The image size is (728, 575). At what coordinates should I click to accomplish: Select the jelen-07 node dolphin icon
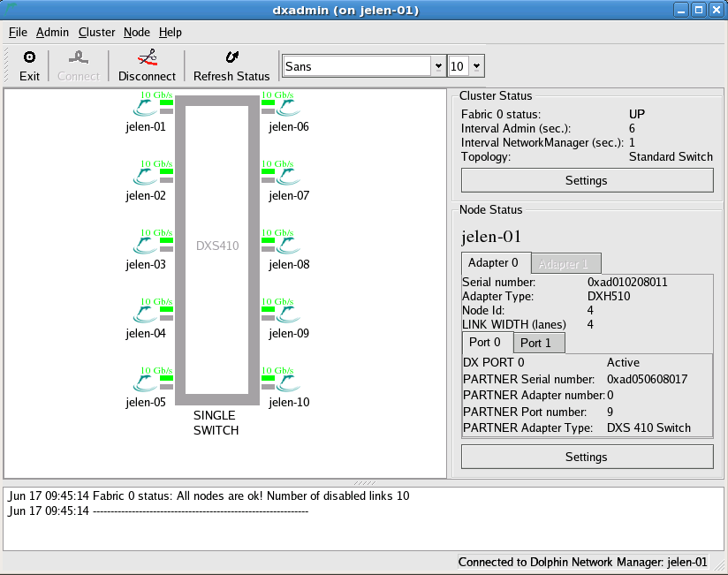(288, 177)
